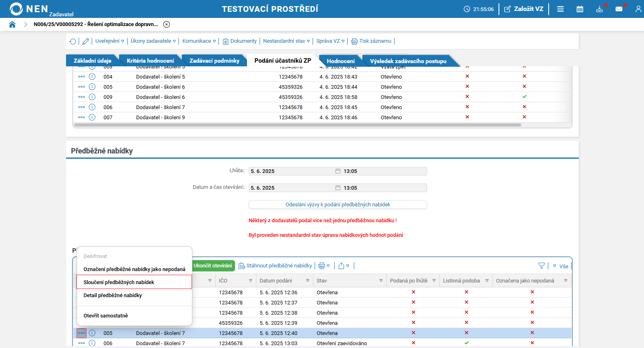
Task: Open the calendar icon in header
Action: pyautogui.click(x=580, y=9)
